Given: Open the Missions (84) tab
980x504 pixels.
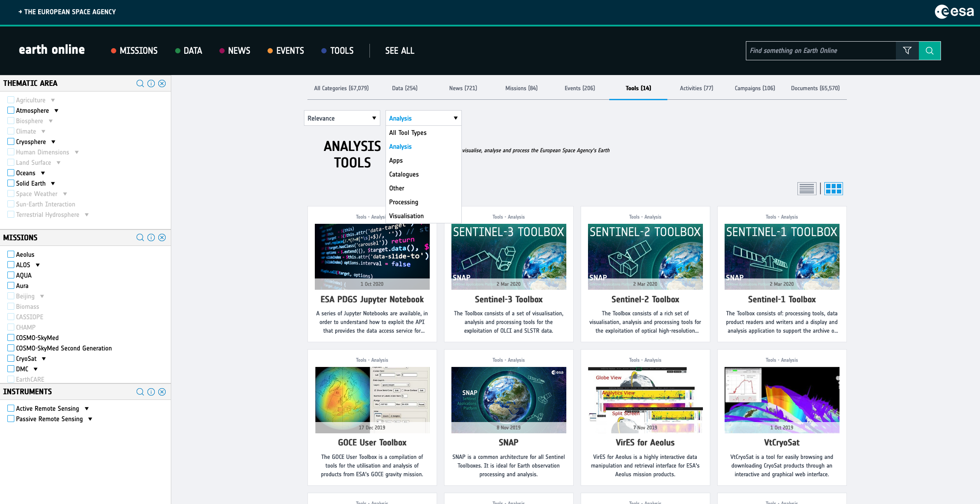Looking at the screenshot, I should tap(521, 88).
